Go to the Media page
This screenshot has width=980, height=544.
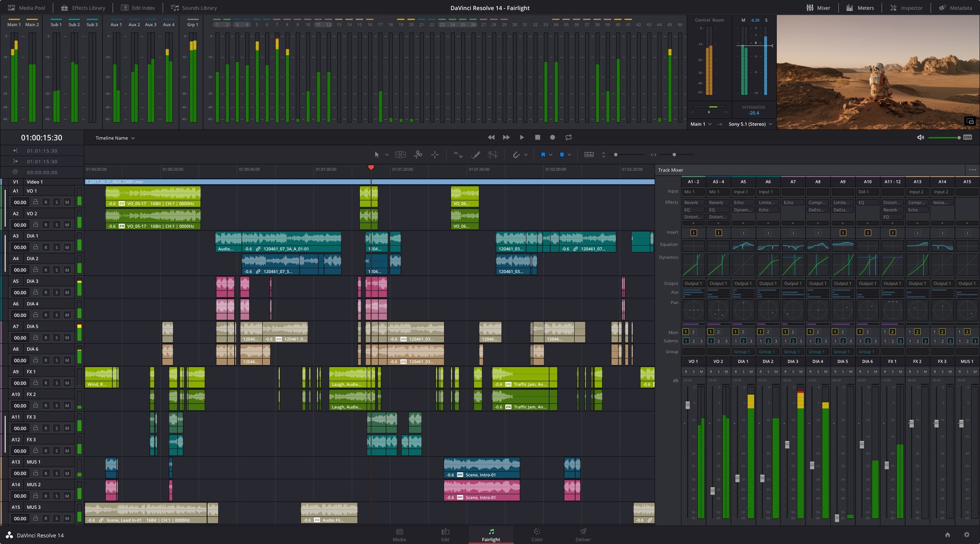[x=399, y=535]
